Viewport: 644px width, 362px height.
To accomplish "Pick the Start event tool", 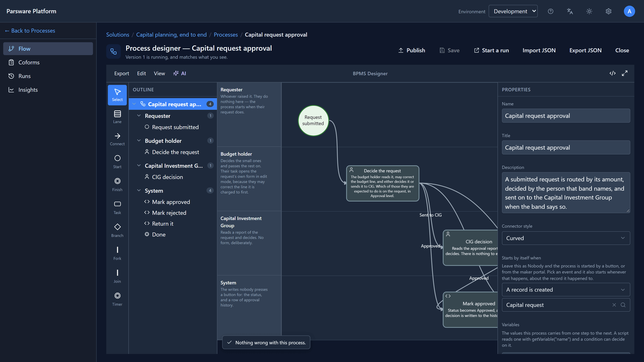I will coord(117,162).
